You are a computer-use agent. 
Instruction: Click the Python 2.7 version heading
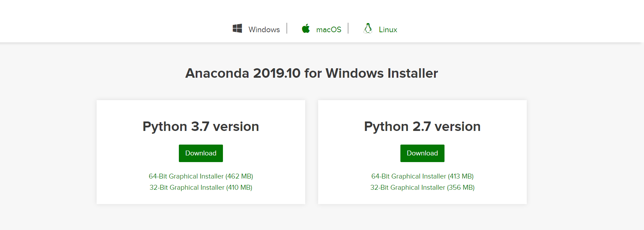(422, 126)
